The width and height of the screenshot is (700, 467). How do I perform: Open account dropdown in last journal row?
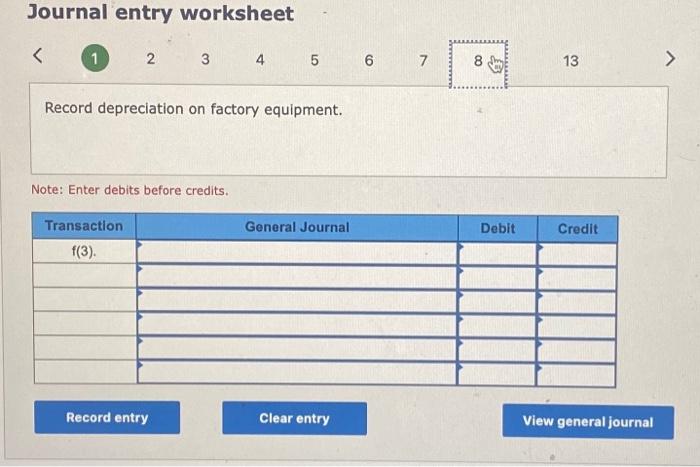297,373
